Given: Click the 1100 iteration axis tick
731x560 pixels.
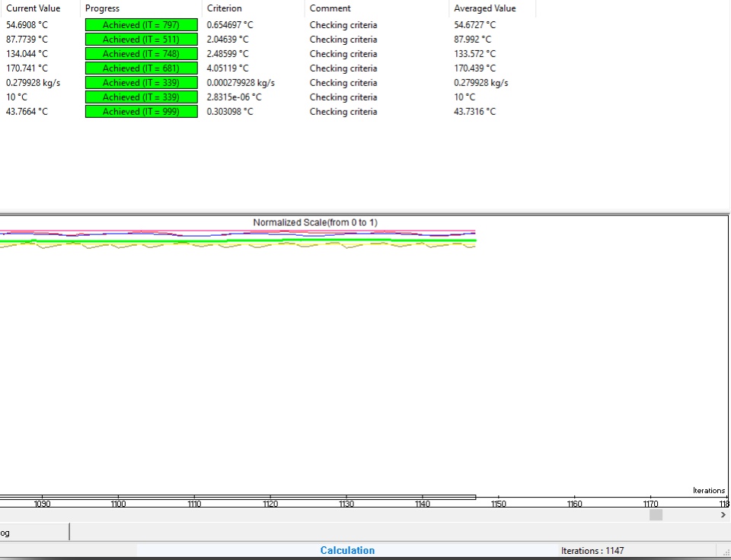Looking at the screenshot, I should point(118,504).
